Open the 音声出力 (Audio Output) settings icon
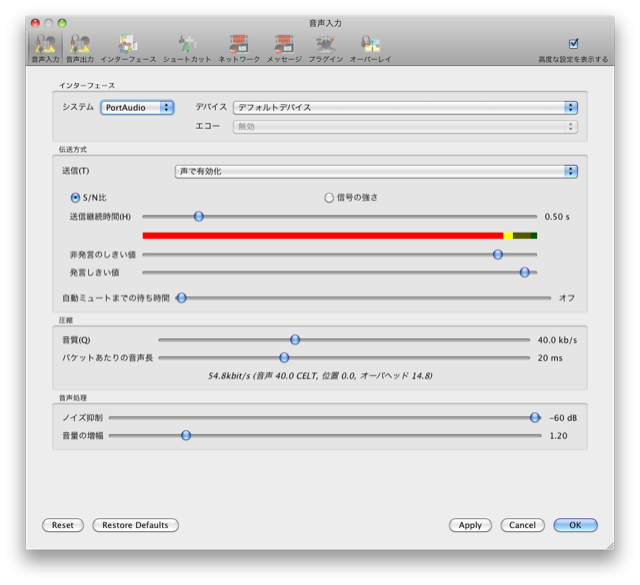 (x=80, y=47)
